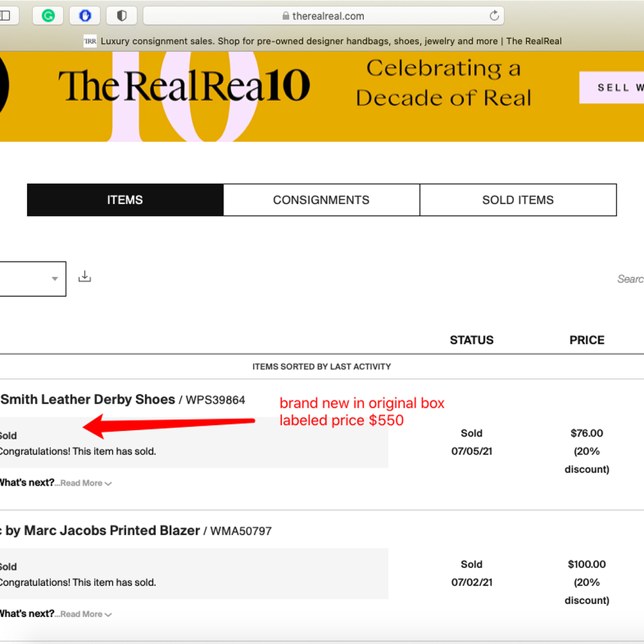Click the lock icon in address bar

click(286, 16)
